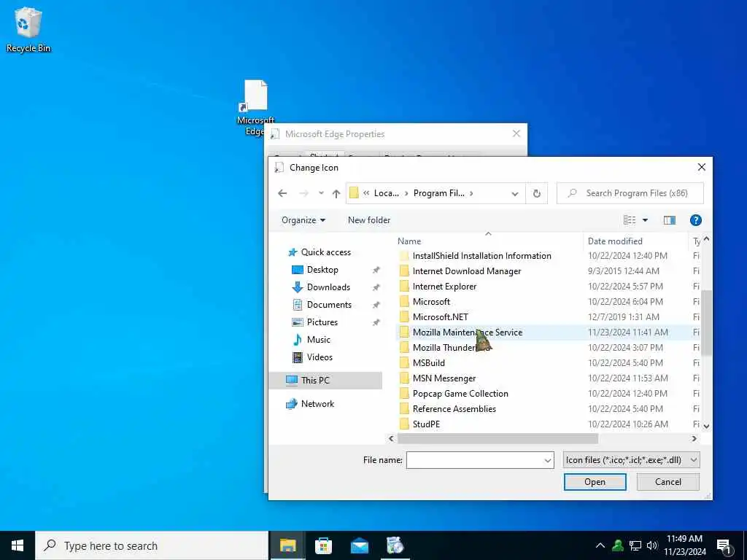Go back using the back arrow

(x=282, y=193)
